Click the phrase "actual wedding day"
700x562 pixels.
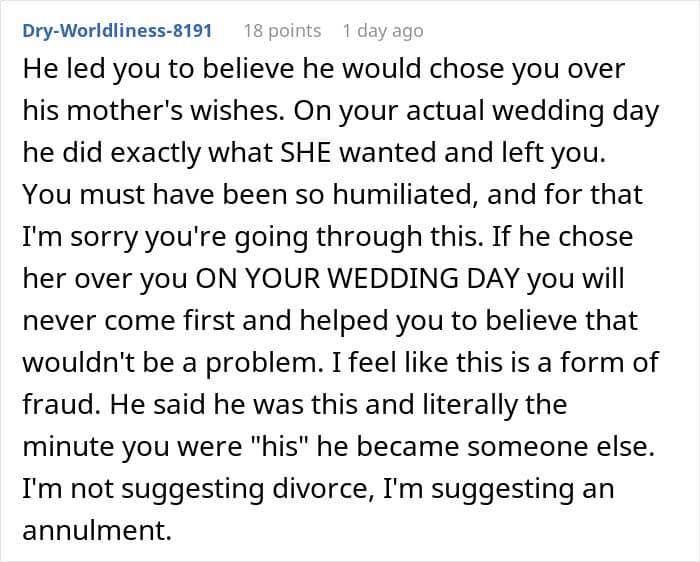533,111
